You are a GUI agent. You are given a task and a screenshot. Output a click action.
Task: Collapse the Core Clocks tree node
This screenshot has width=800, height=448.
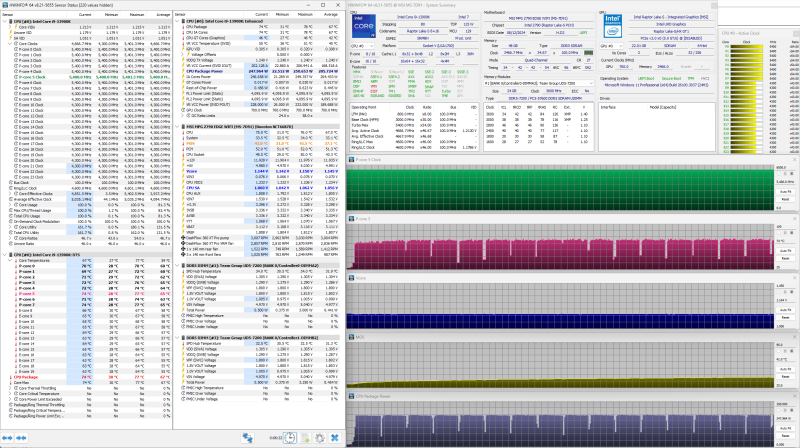[10, 44]
